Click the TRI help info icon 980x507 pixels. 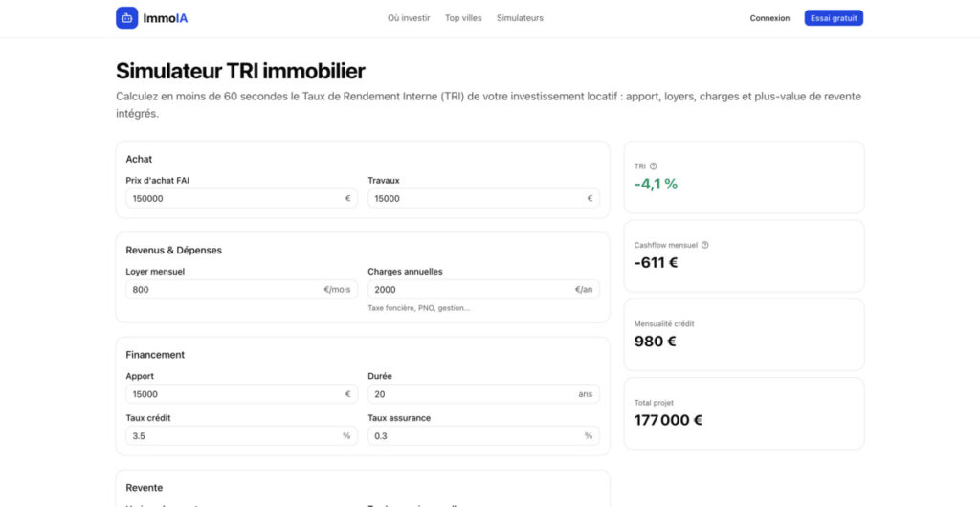click(x=653, y=166)
